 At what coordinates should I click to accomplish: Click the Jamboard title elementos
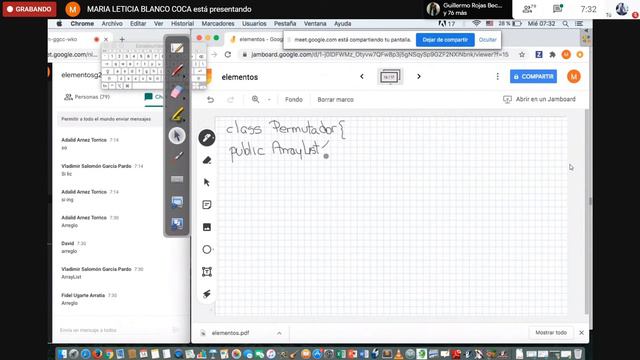coord(240,77)
